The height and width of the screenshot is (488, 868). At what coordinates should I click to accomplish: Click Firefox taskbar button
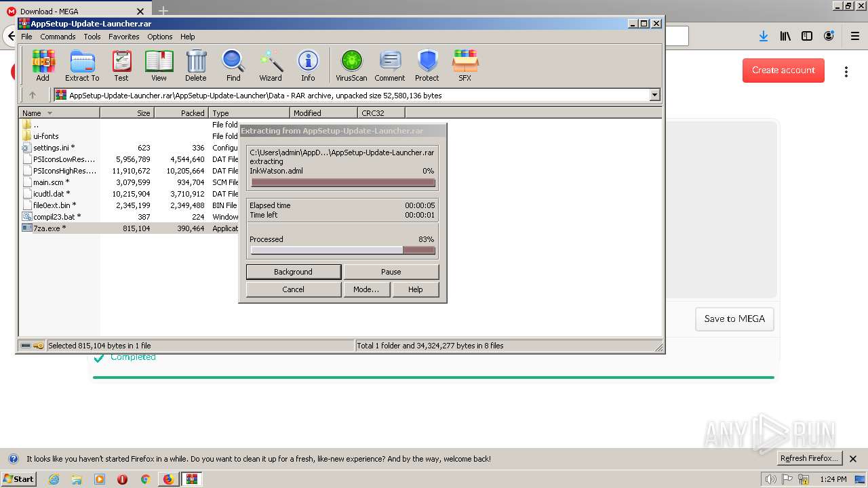pos(168,479)
